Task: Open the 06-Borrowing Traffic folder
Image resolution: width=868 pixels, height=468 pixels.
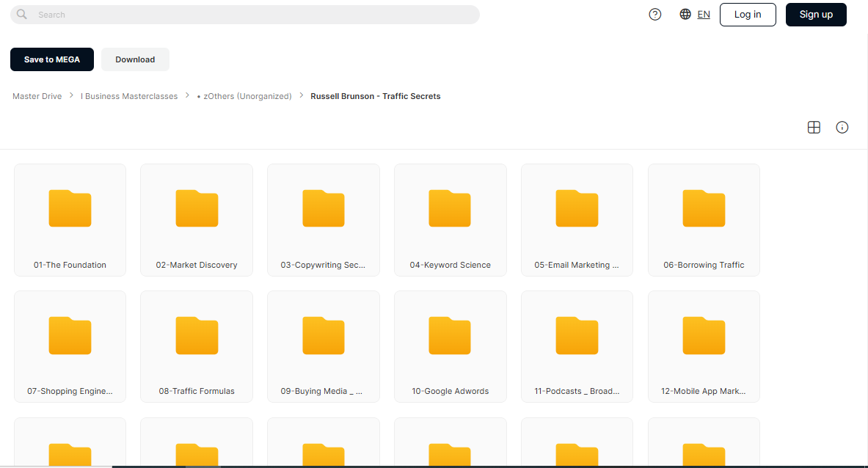Action: (704, 219)
